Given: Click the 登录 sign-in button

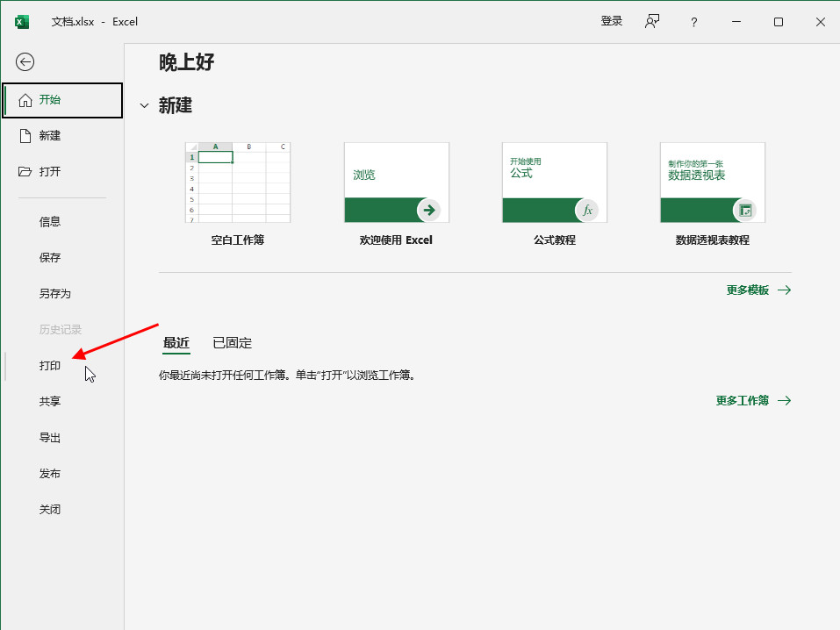Looking at the screenshot, I should click(x=611, y=21).
